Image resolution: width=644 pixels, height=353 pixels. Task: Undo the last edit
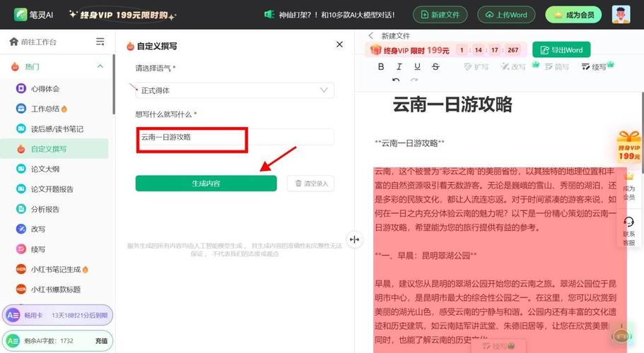coord(395,80)
